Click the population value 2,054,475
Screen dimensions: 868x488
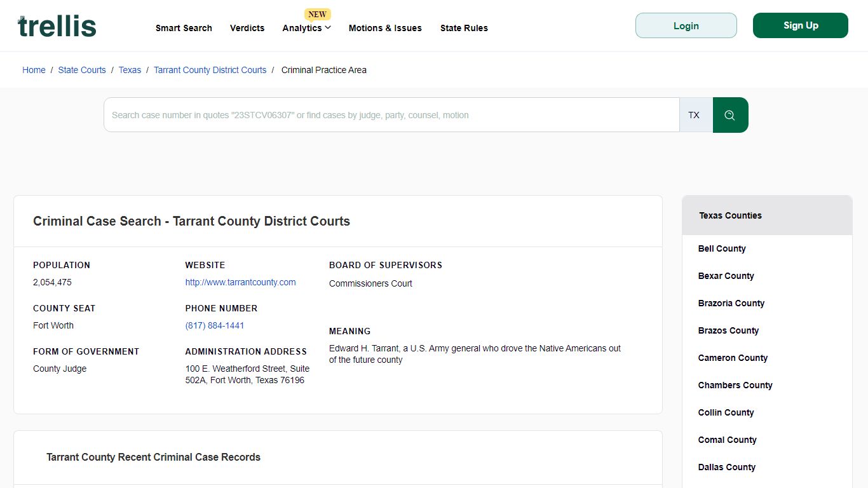pyautogui.click(x=52, y=282)
